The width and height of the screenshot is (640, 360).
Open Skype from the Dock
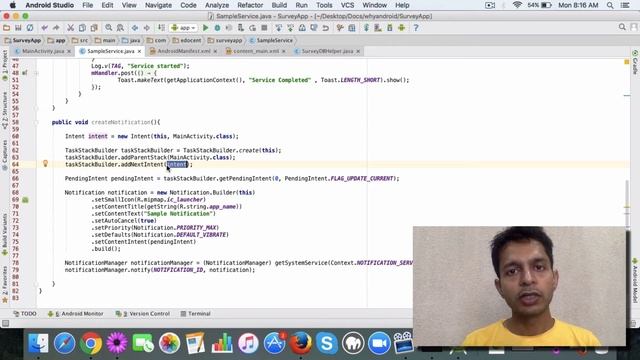[x=327, y=343]
